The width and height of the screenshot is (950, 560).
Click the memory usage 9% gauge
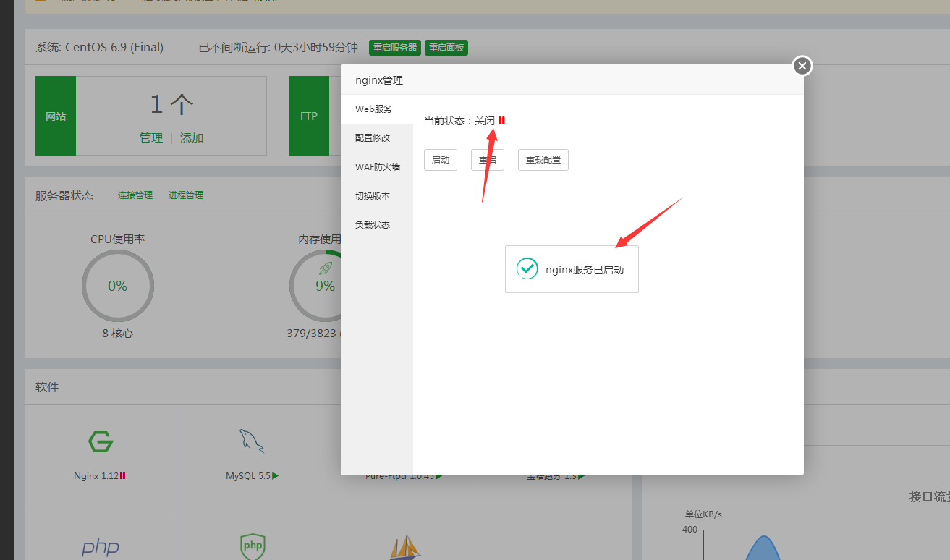point(315,286)
